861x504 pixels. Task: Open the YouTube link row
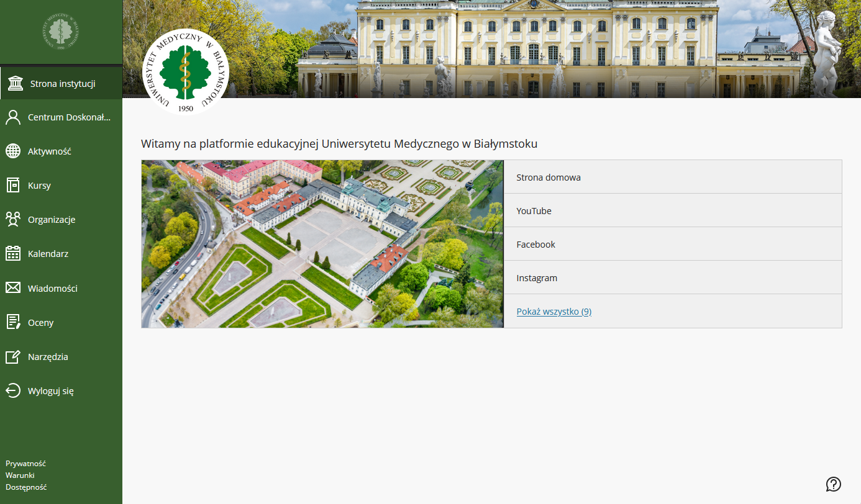672,211
